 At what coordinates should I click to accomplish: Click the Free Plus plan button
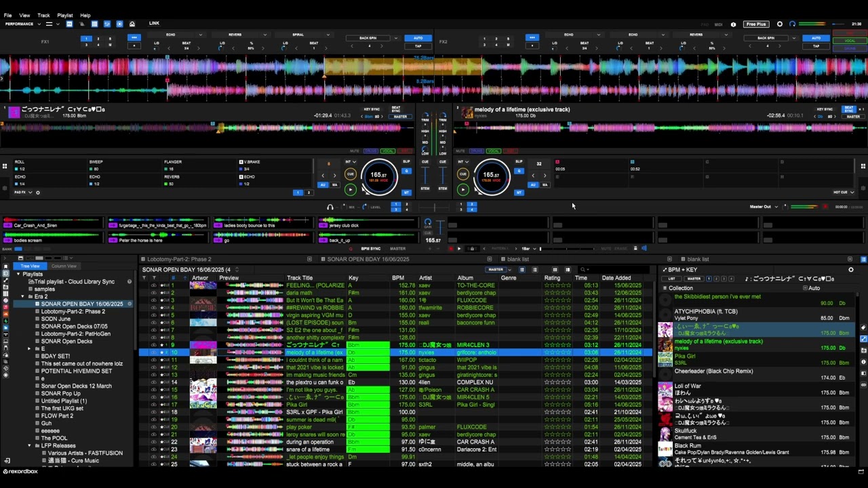(x=755, y=24)
